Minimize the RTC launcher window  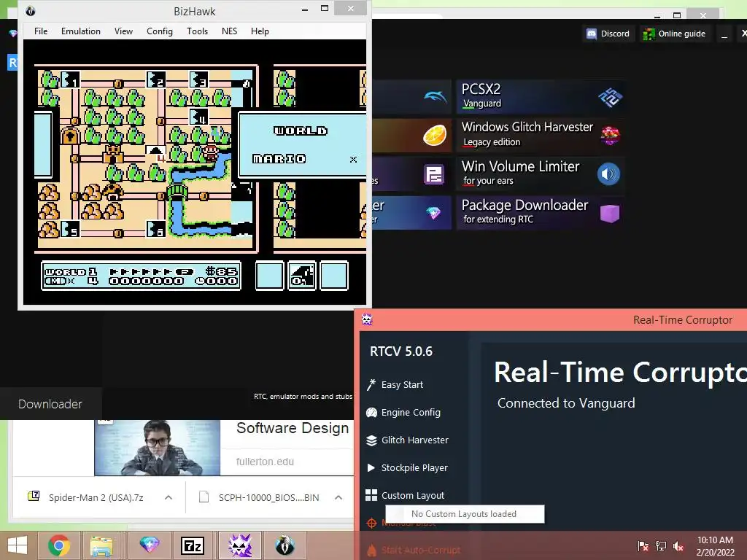(x=724, y=34)
